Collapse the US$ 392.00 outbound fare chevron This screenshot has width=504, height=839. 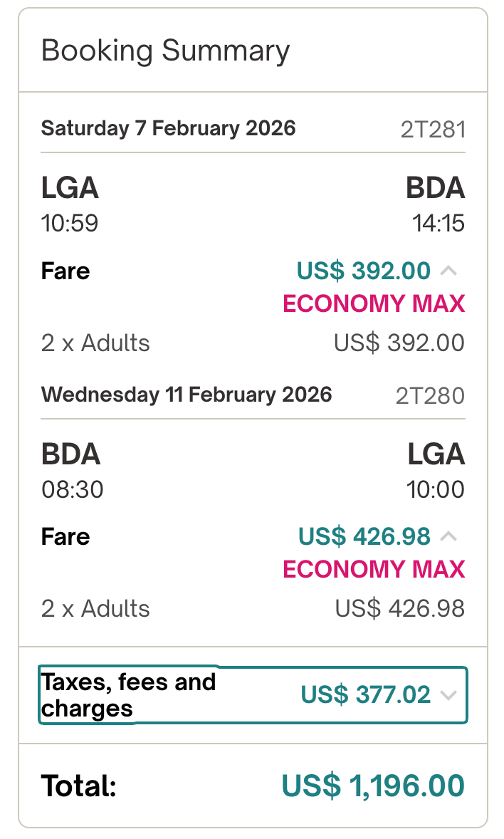pos(448,271)
